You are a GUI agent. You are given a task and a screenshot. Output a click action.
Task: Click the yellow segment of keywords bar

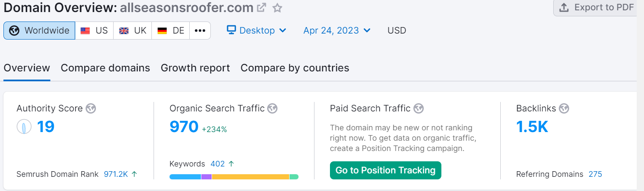pos(250,177)
